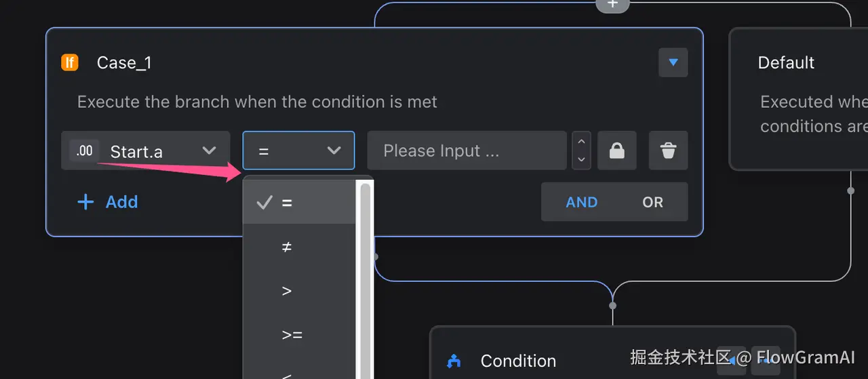868x379 pixels.
Task: Click the plus icon beside Add
Action: pyautogui.click(x=85, y=202)
